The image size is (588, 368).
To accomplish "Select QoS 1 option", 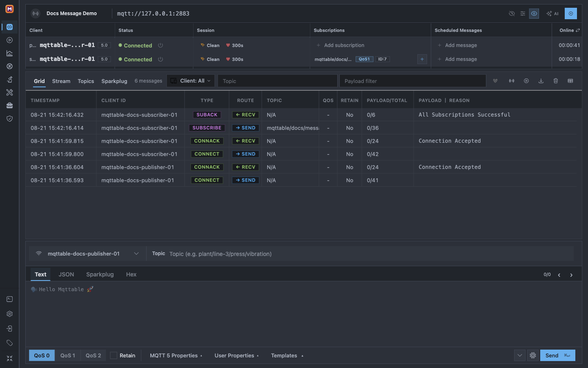I will point(68,355).
